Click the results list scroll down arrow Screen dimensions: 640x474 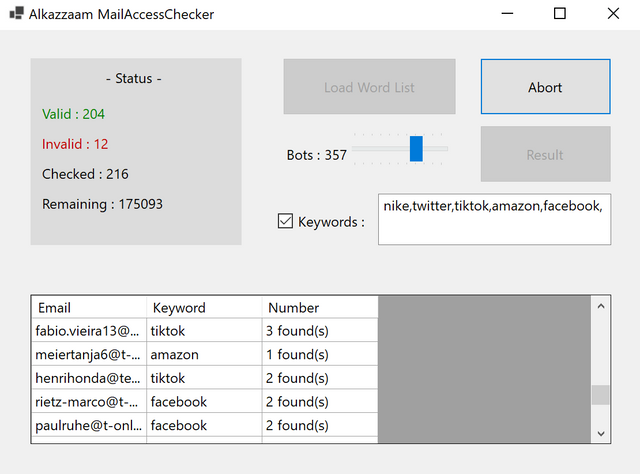point(600,432)
